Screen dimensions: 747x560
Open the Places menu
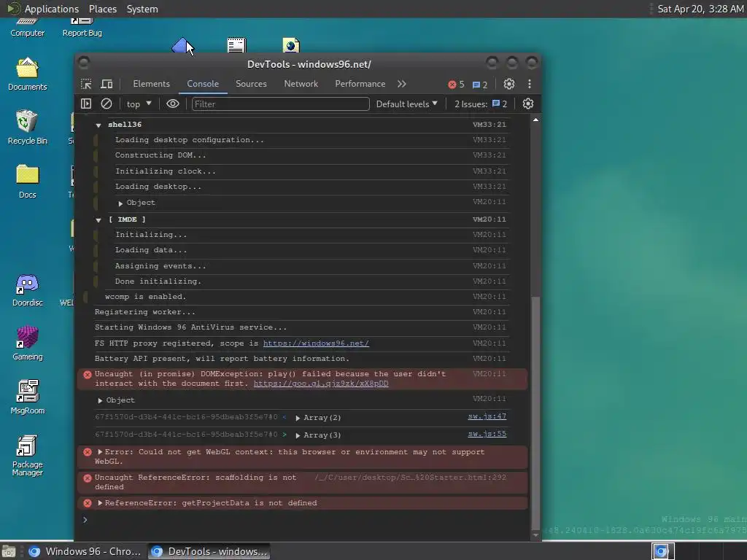(x=102, y=9)
